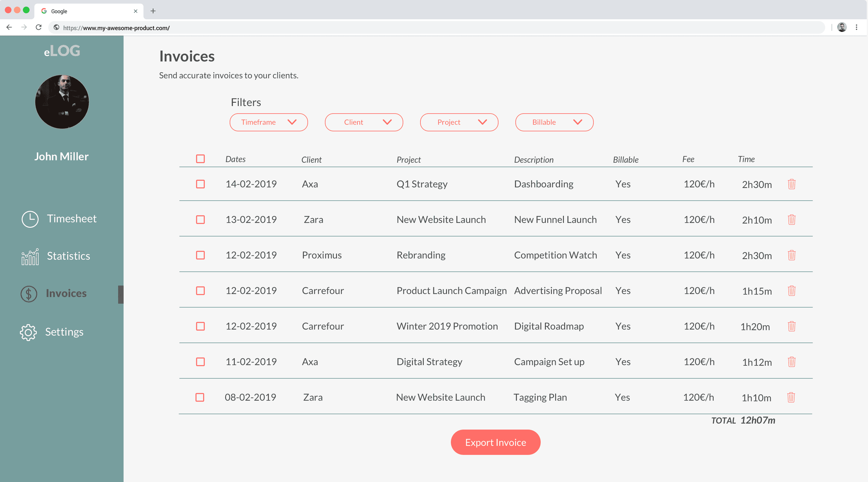
Task: Open the Project filter dropdown
Action: pyautogui.click(x=459, y=122)
